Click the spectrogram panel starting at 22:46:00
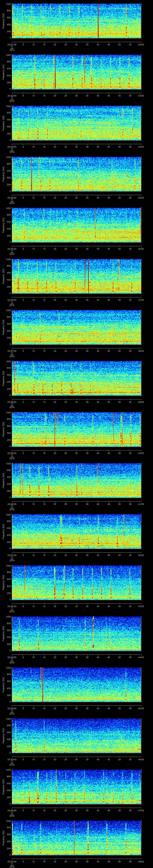Screen dimensions: 153x868 [77, 787]
